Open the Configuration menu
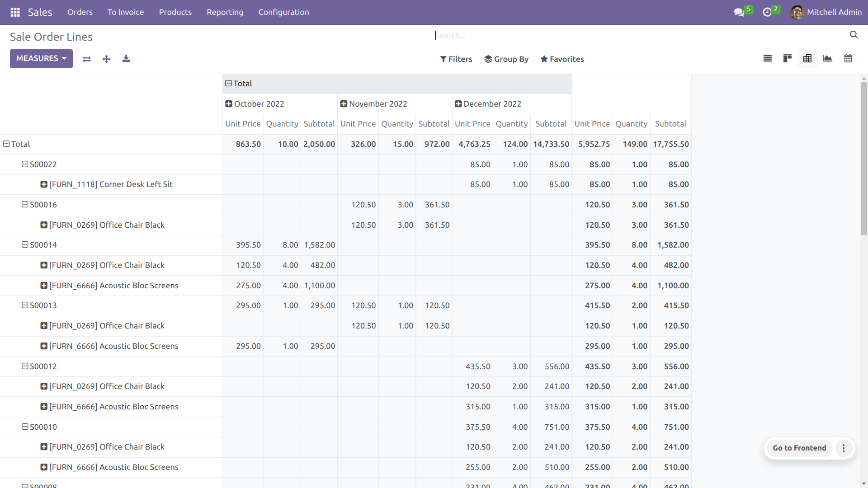This screenshot has height=488, width=868. click(283, 12)
